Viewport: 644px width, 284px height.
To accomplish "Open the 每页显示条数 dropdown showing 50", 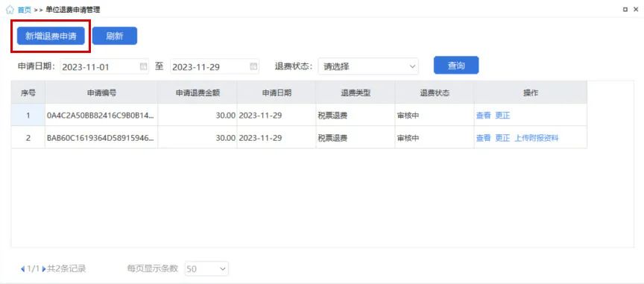I will tap(206, 269).
